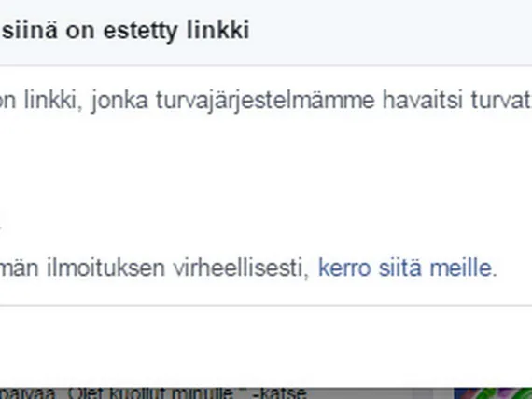Open the "kerro siitä meille" link
Viewport: 532px width, 399px height.
(x=405, y=268)
